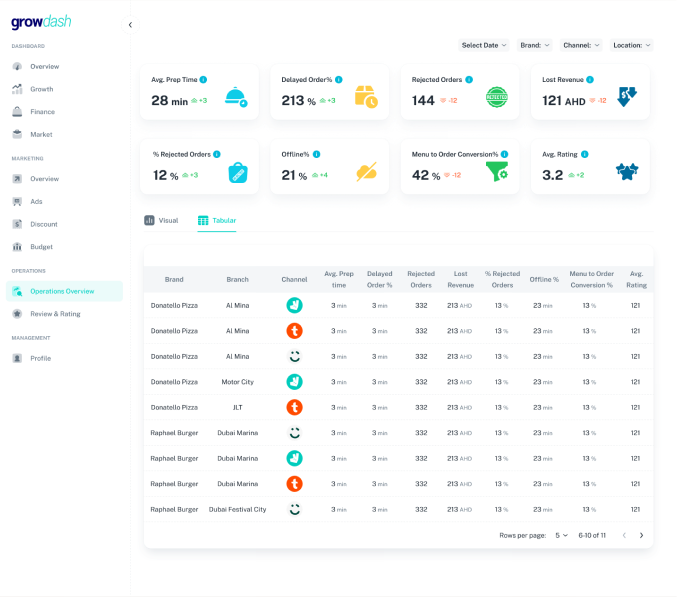Click the info icon beside Rejected Orders card

469,79
